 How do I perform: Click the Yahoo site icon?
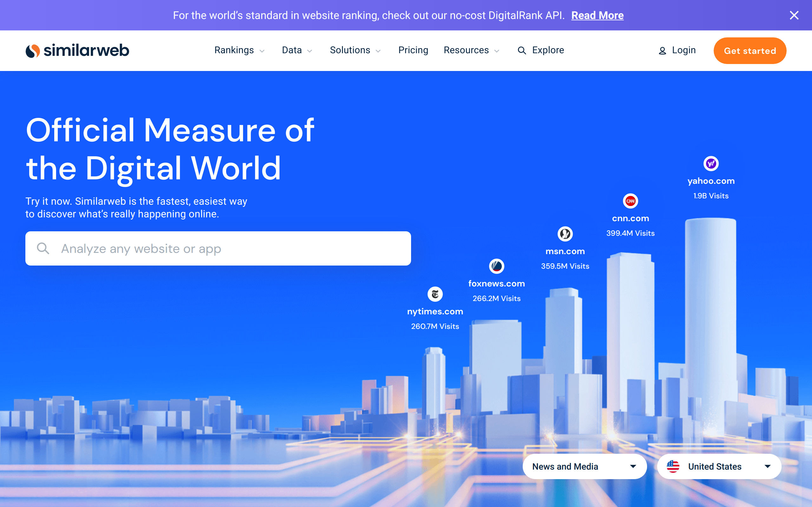tap(711, 164)
